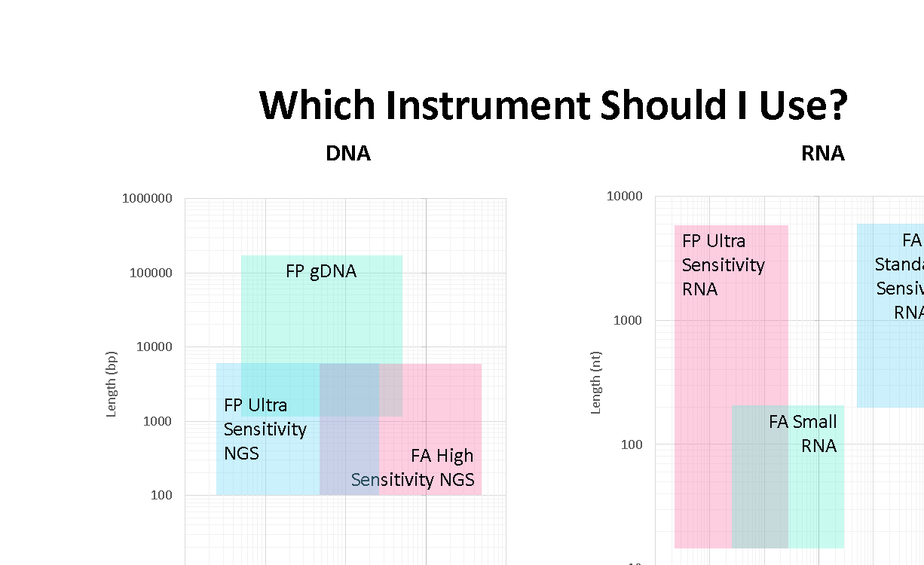Click the "FP gDNA" label
The image size is (924, 565).
point(321,271)
